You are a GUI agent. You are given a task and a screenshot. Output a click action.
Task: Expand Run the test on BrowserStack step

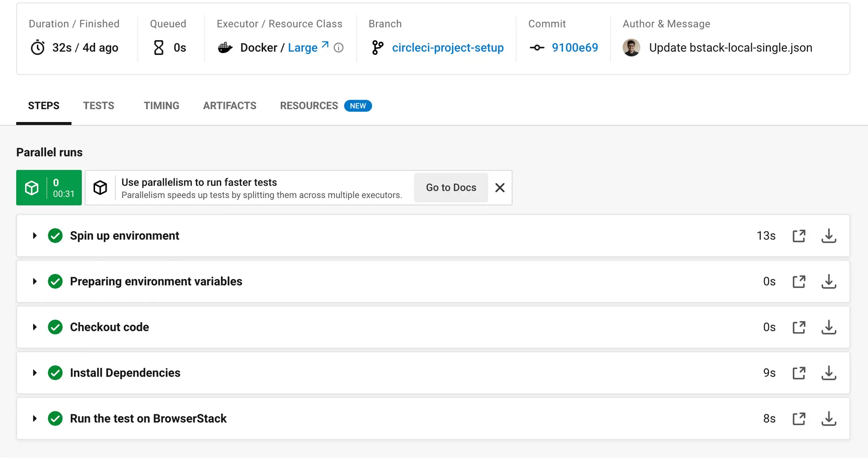point(34,418)
